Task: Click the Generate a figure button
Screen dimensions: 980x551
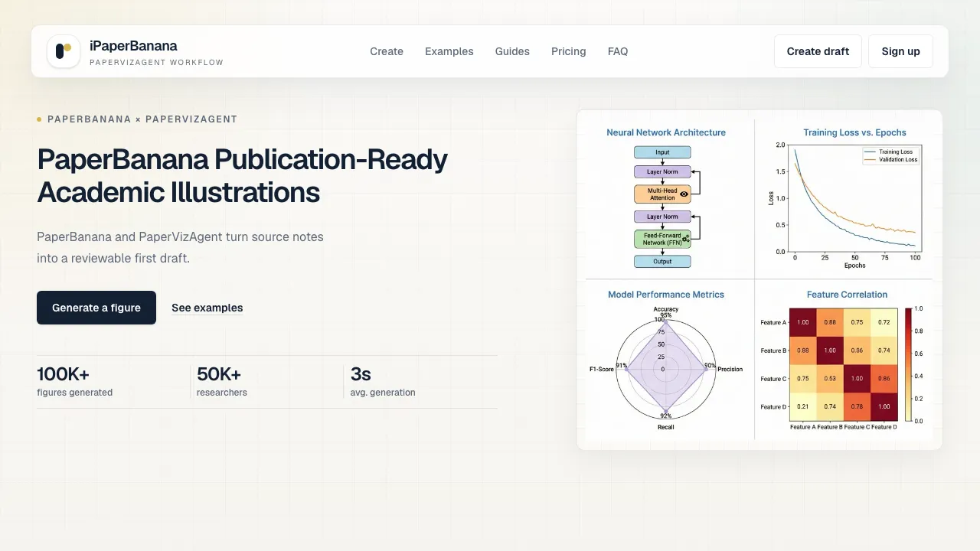Action: 96,308
